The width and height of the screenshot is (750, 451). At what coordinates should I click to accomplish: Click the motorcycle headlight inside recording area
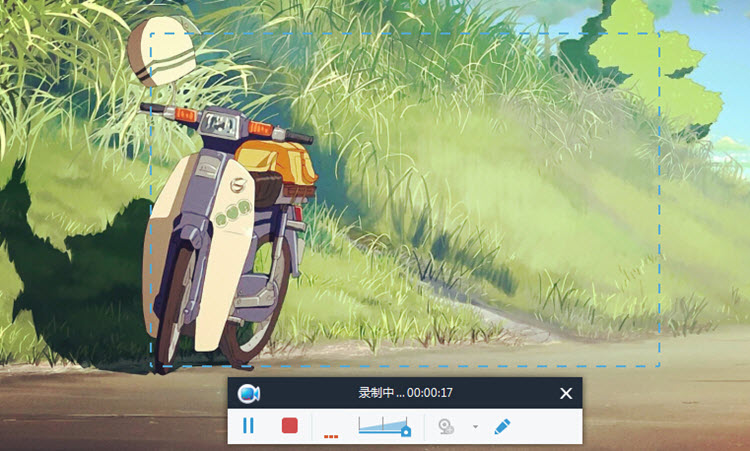pos(219,124)
